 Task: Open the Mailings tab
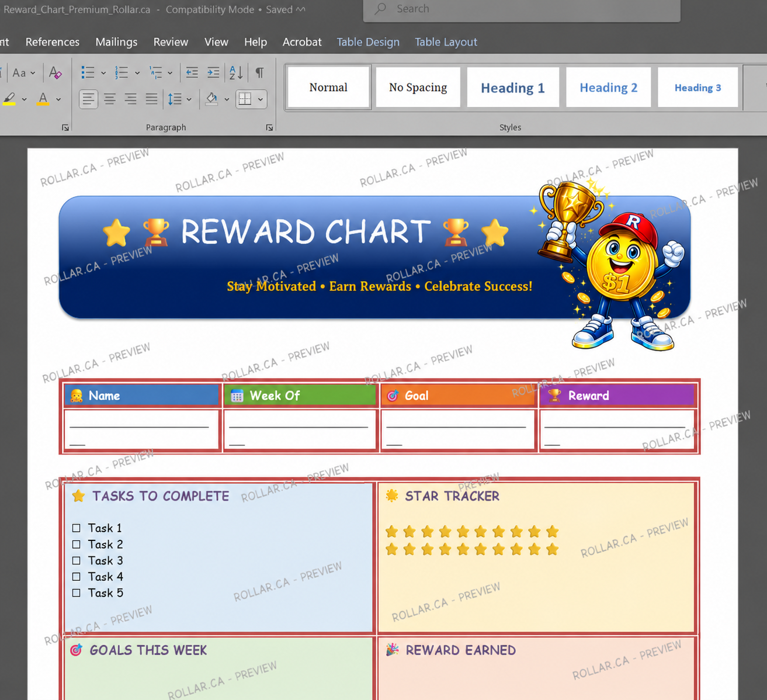point(116,42)
